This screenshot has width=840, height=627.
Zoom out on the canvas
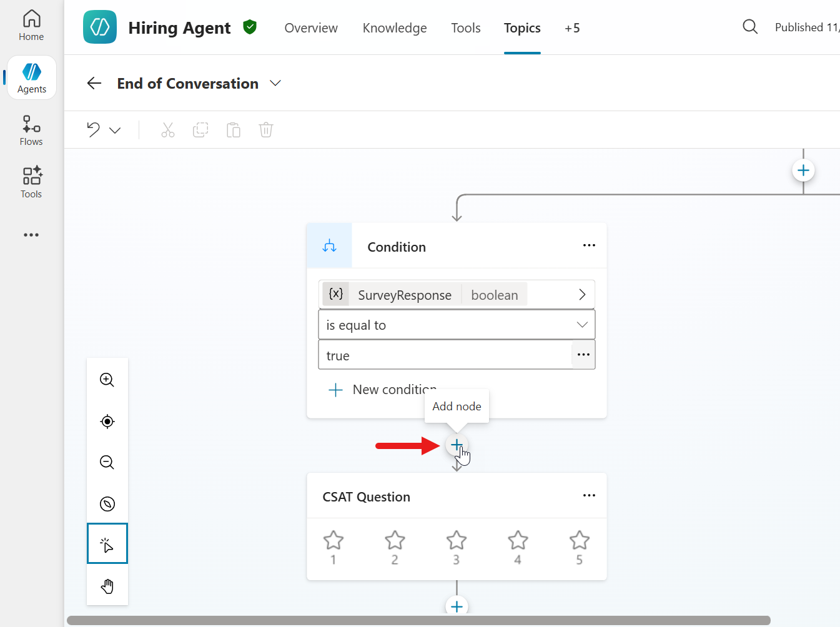coord(107,462)
